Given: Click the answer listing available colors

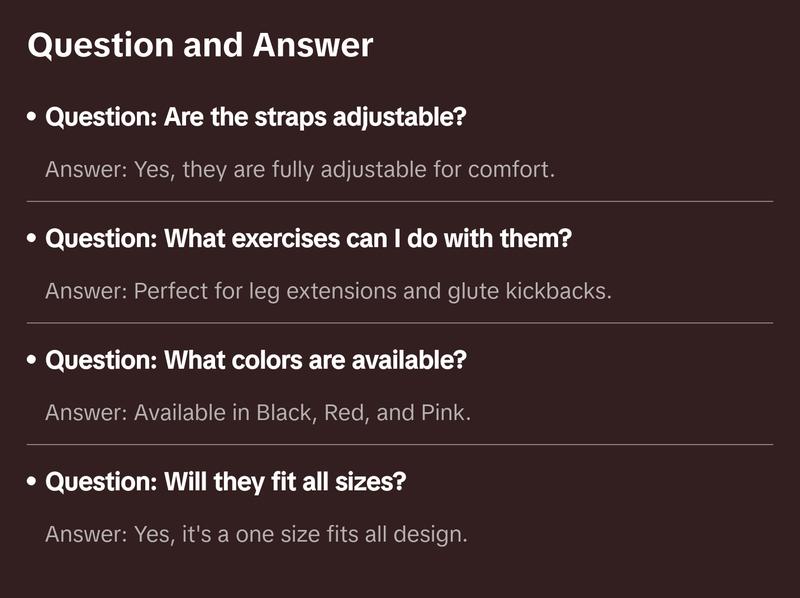Looking at the screenshot, I should [x=258, y=413].
